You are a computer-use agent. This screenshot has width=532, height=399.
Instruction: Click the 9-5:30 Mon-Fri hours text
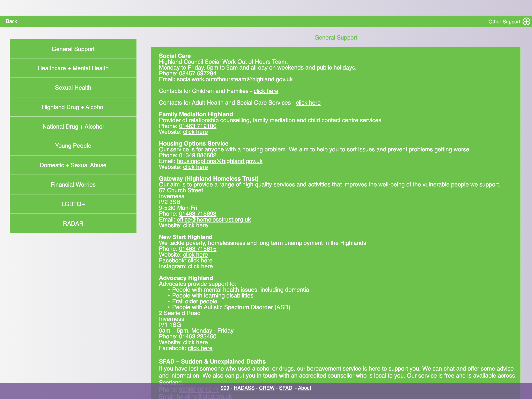[178, 208]
